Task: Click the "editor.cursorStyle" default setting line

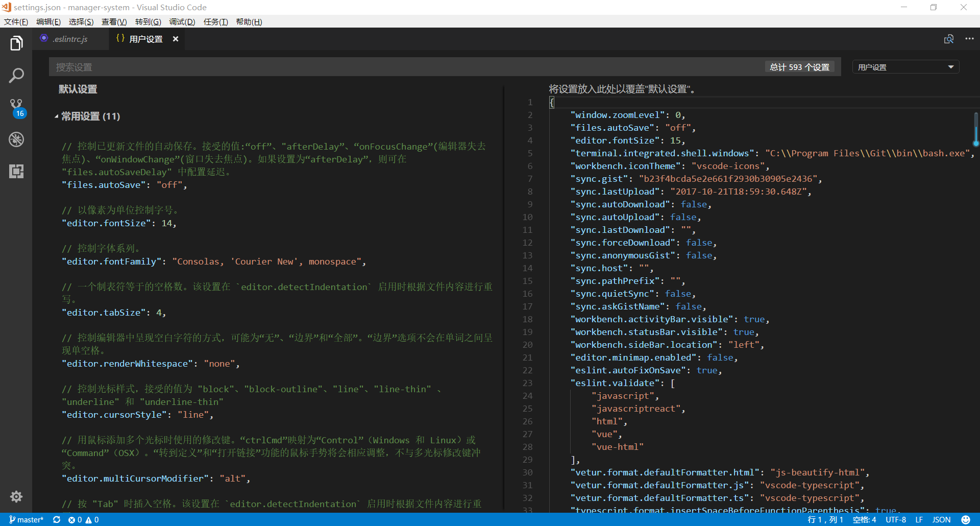Action: [x=138, y=415]
